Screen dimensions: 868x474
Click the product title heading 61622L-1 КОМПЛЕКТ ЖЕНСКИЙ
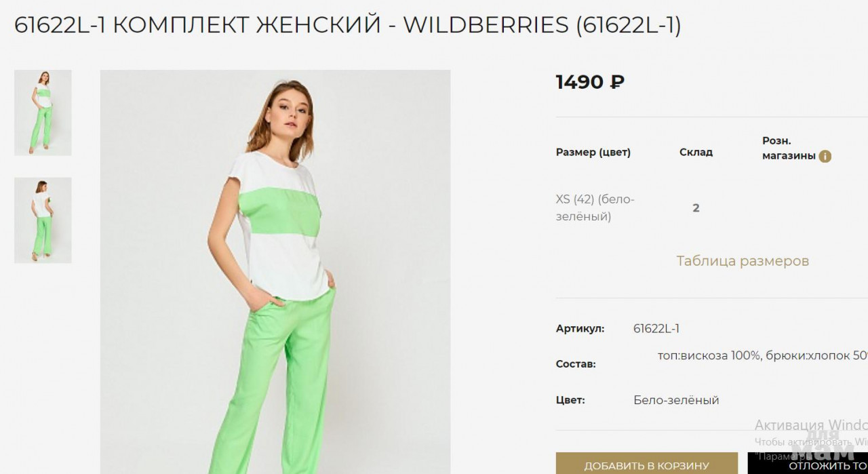(x=348, y=25)
